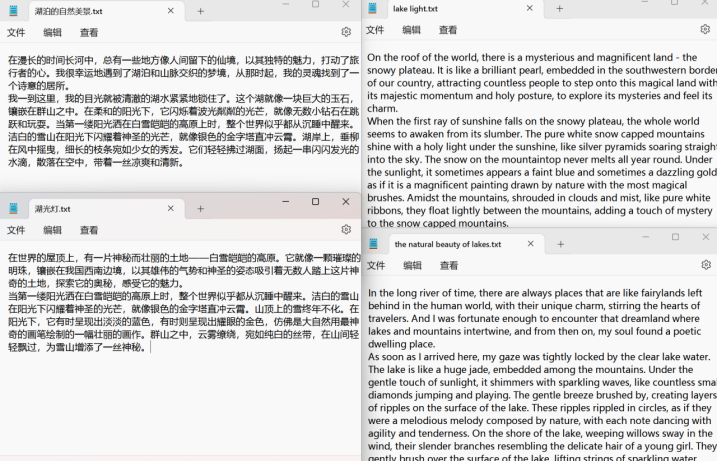Click Notepad icon of natural beauty of lakes window
718x461 pixels.
pos(373,244)
